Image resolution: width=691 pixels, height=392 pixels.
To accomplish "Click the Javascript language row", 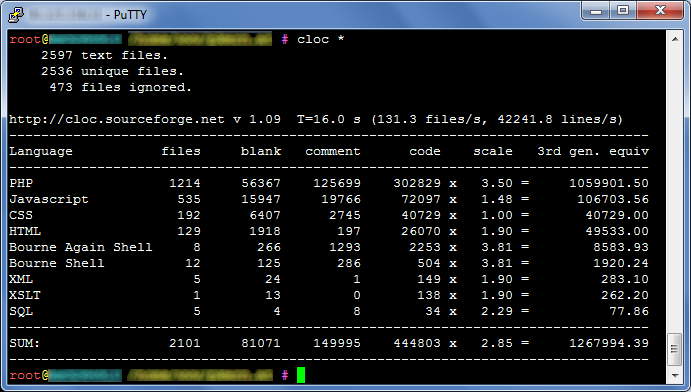I will point(329,199).
